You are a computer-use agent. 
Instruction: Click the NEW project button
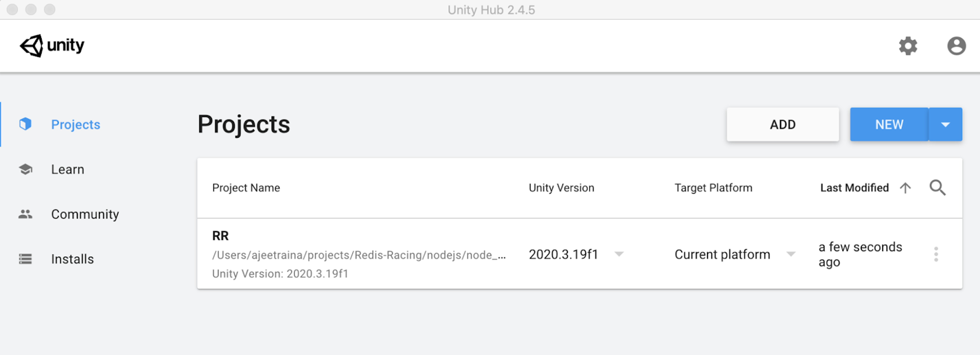(x=889, y=124)
